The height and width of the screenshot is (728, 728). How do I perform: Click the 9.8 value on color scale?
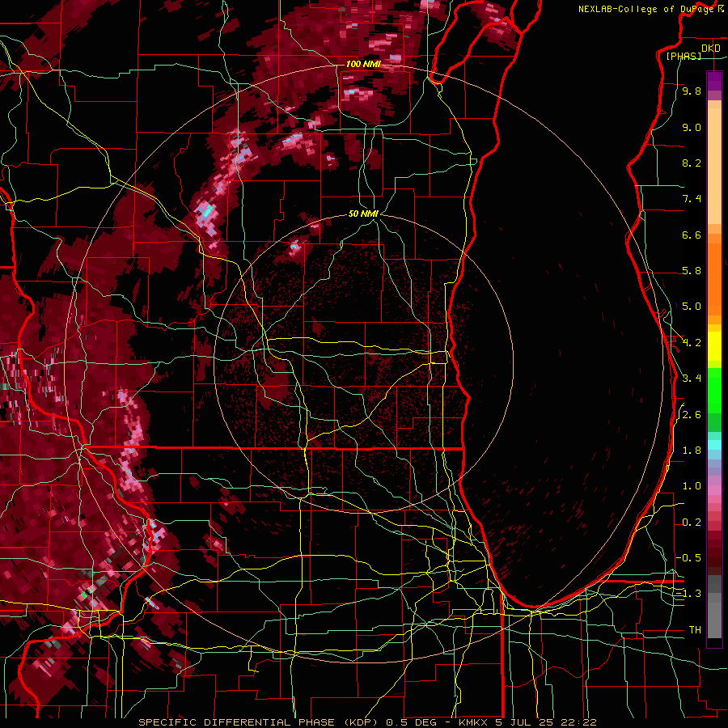point(692,91)
